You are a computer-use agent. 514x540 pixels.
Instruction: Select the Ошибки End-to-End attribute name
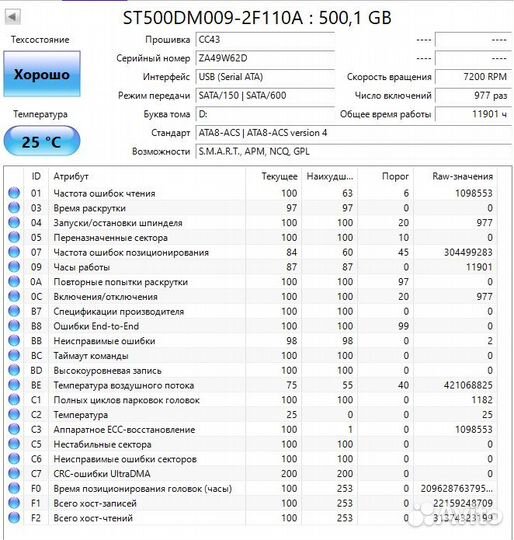(96, 326)
